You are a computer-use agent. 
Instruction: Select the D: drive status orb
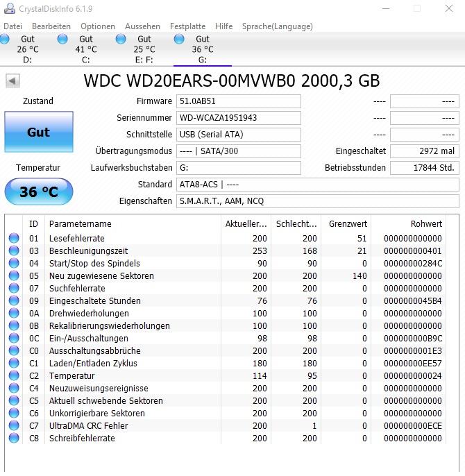click(4, 39)
